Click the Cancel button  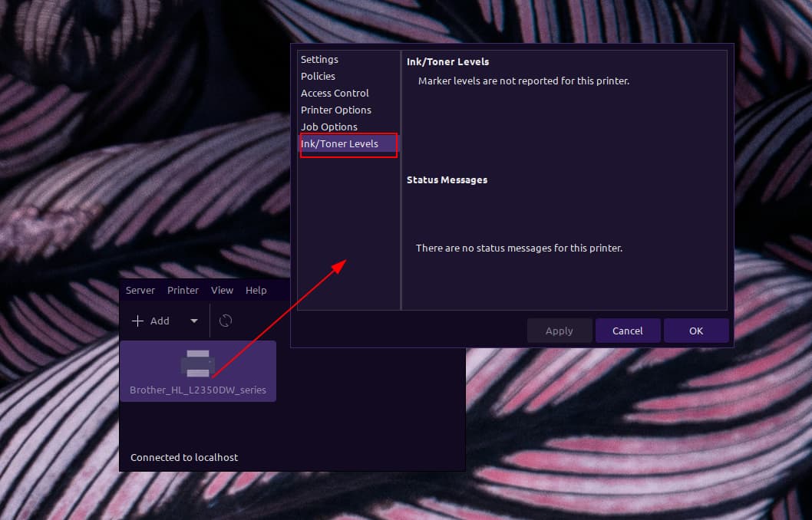coord(628,331)
